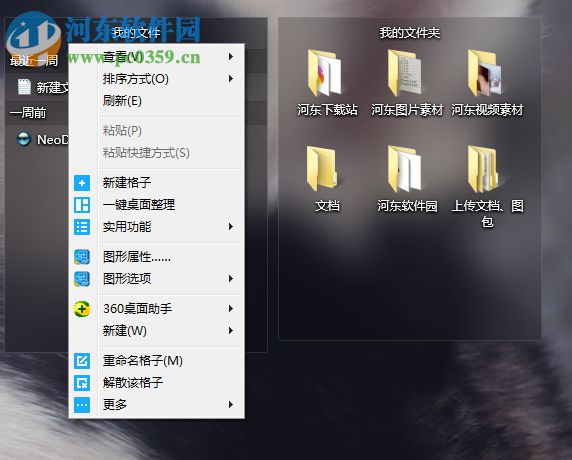Open the 更多 menu entry
The height and width of the screenshot is (460, 572).
[x=156, y=405]
